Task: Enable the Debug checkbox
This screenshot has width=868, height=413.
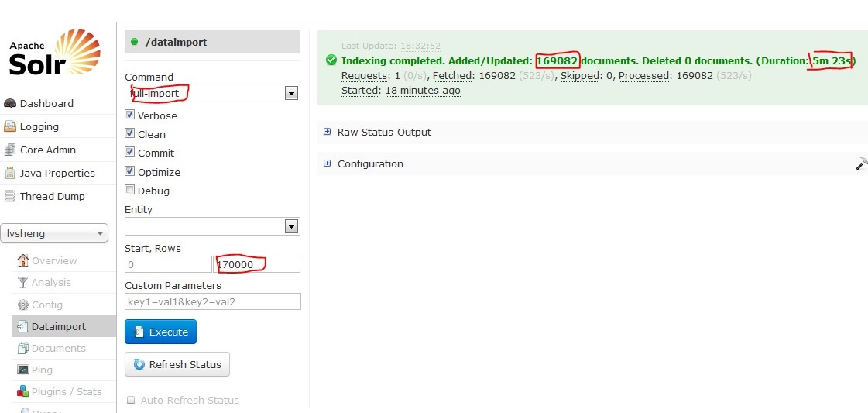Action: coord(130,191)
